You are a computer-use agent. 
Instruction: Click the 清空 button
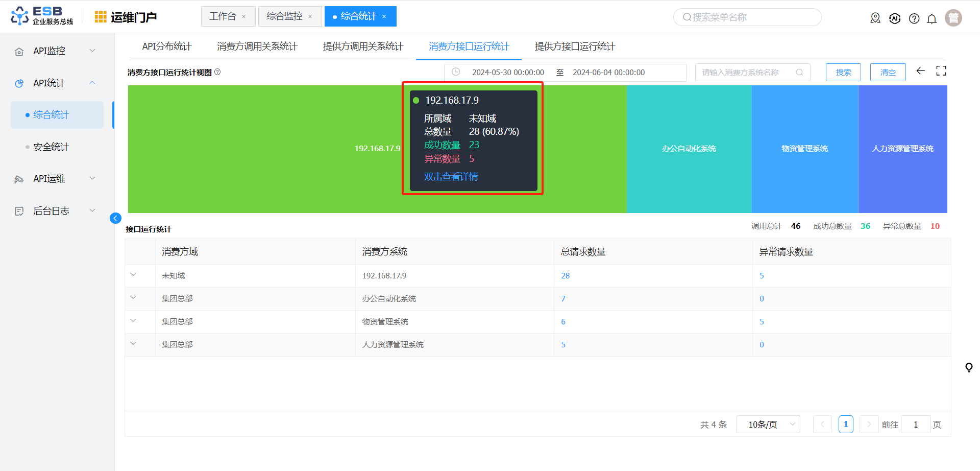pos(888,73)
